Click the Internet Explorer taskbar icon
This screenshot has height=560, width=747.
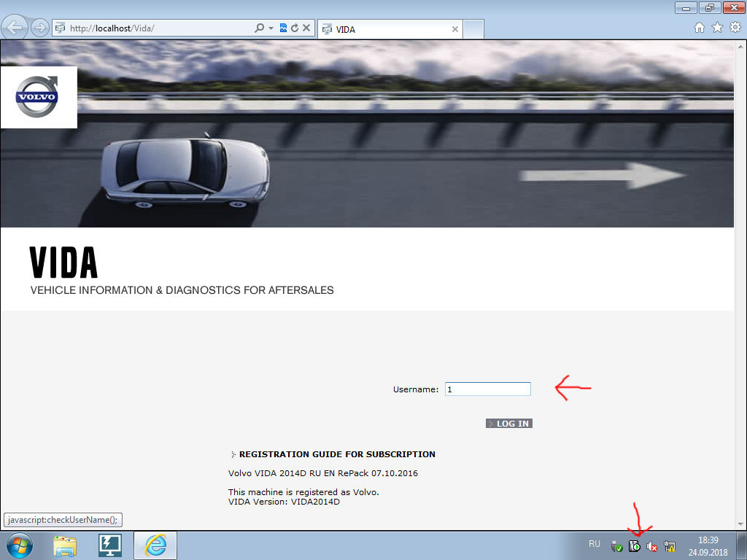(x=155, y=545)
